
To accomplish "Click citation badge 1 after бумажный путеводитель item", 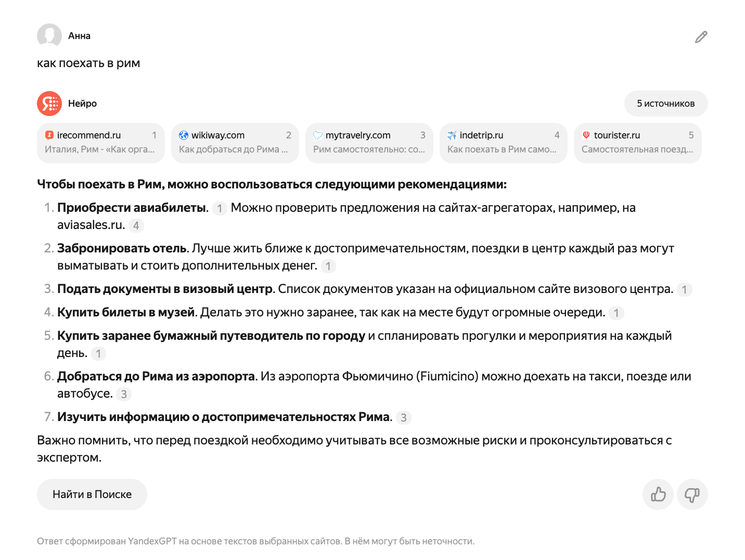I will [98, 353].
